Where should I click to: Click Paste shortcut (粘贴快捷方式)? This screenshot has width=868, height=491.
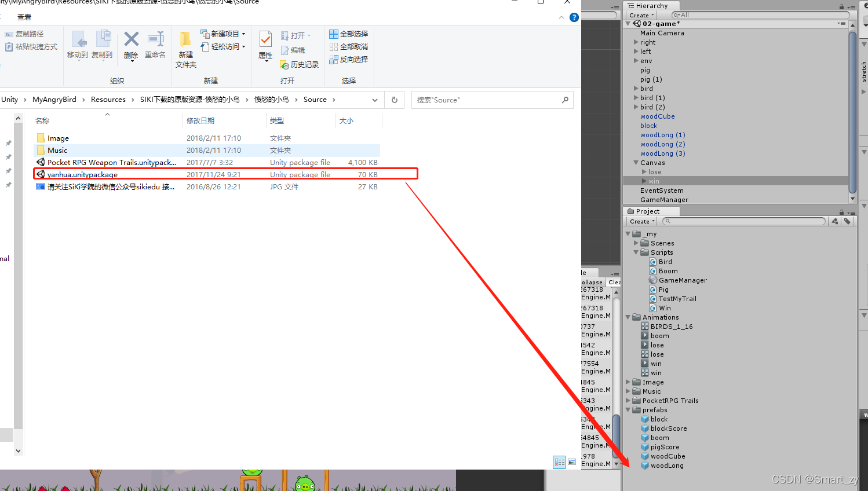(32, 46)
